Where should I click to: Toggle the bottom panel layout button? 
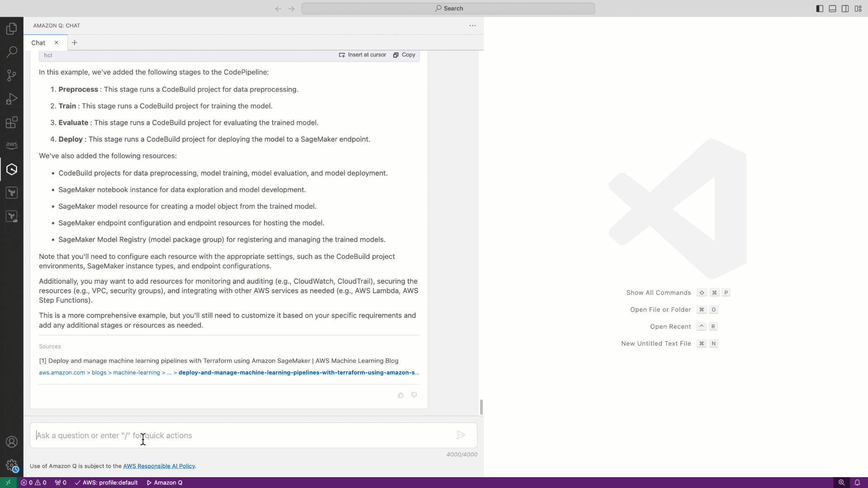pyautogui.click(x=832, y=9)
